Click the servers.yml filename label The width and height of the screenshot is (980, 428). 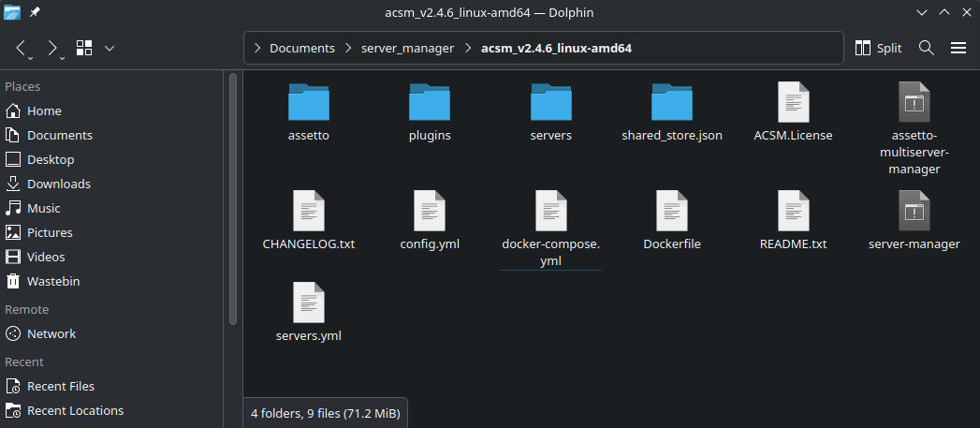click(309, 336)
